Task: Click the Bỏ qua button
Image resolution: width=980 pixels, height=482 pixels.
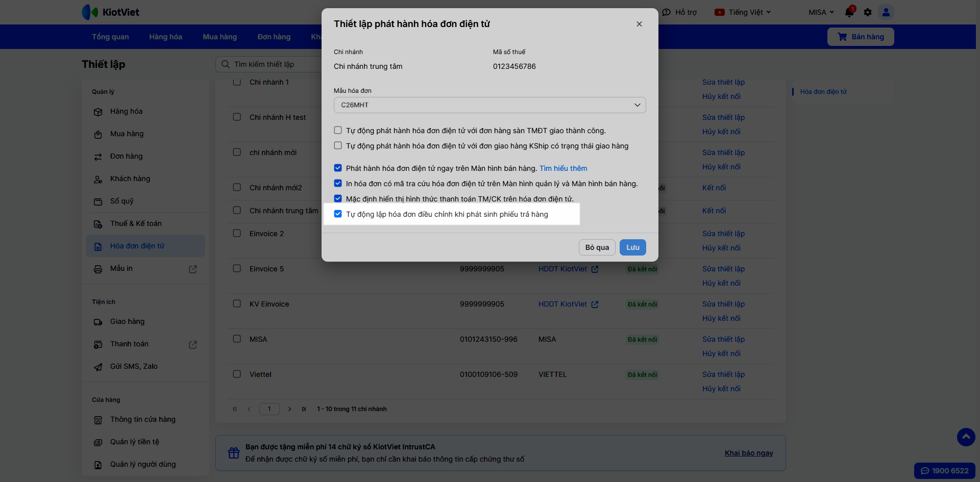Action: (x=597, y=247)
